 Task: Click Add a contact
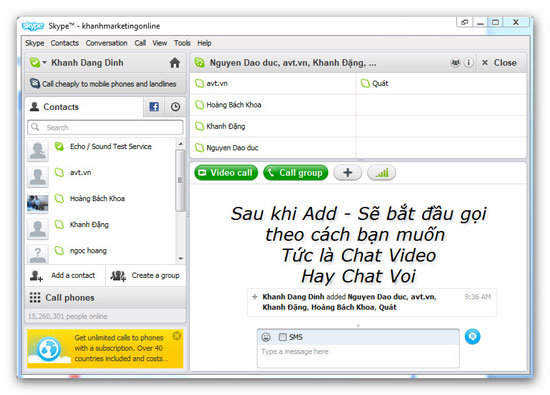pyautogui.click(x=65, y=276)
